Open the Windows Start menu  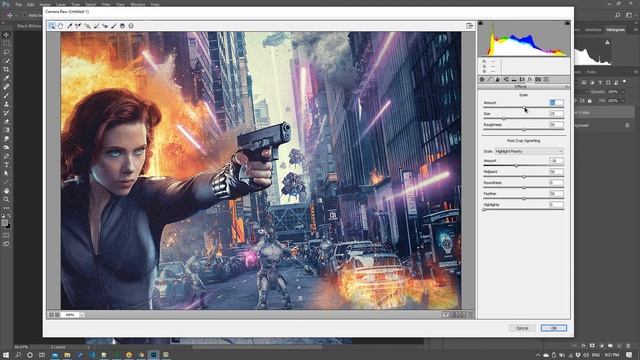point(6,355)
